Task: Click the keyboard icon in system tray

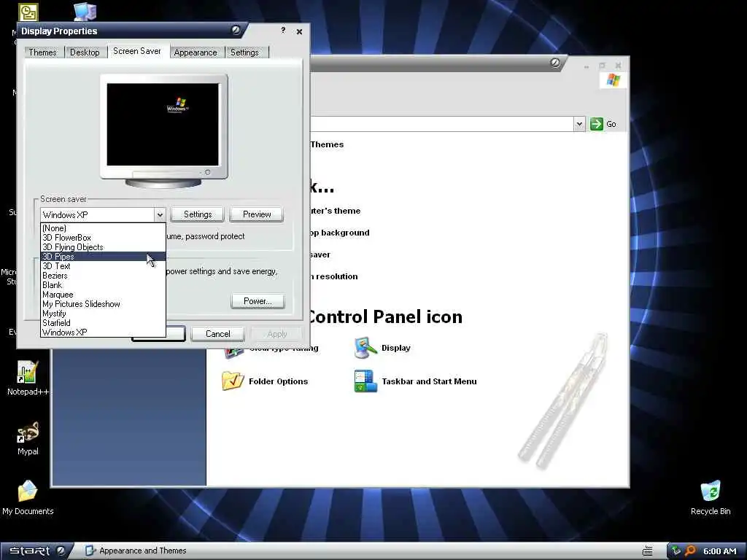Action: click(648, 551)
